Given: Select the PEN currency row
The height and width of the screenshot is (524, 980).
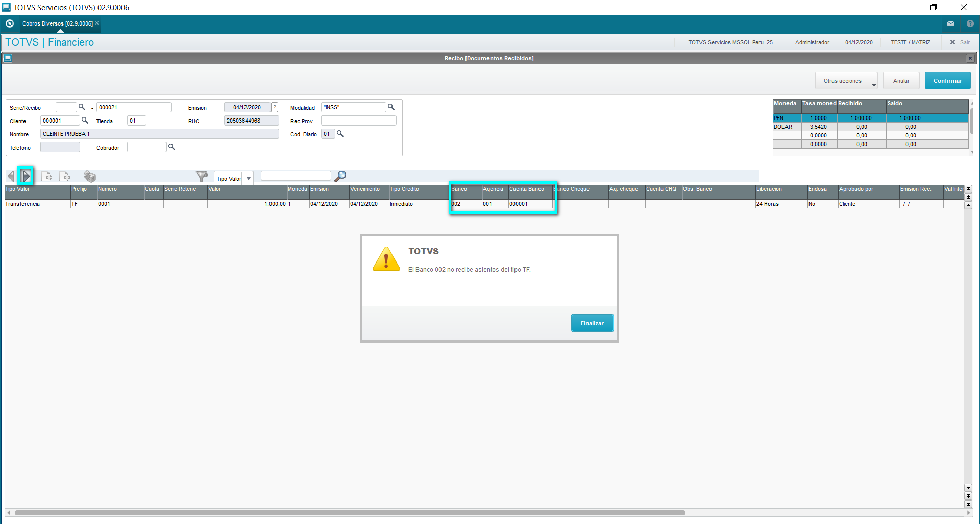Looking at the screenshot, I should [871, 118].
